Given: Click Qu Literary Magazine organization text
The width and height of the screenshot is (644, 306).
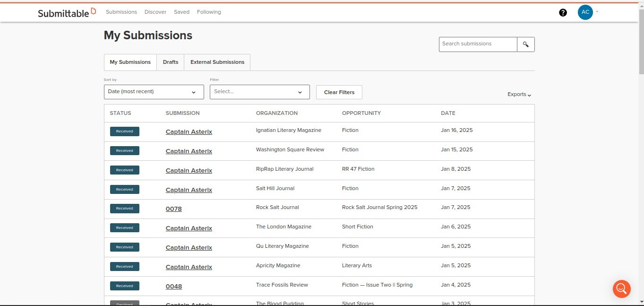Looking at the screenshot, I should (283, 246).
